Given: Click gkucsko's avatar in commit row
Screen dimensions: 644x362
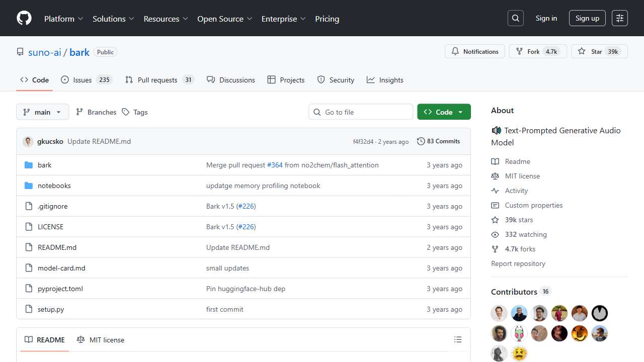Looking at the screenshot, I should [x=28, y=141].
